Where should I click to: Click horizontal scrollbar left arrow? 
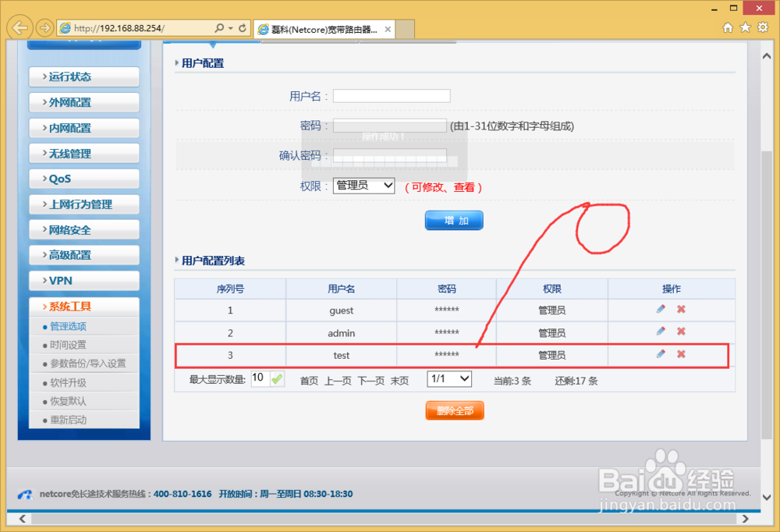point(23,519)
